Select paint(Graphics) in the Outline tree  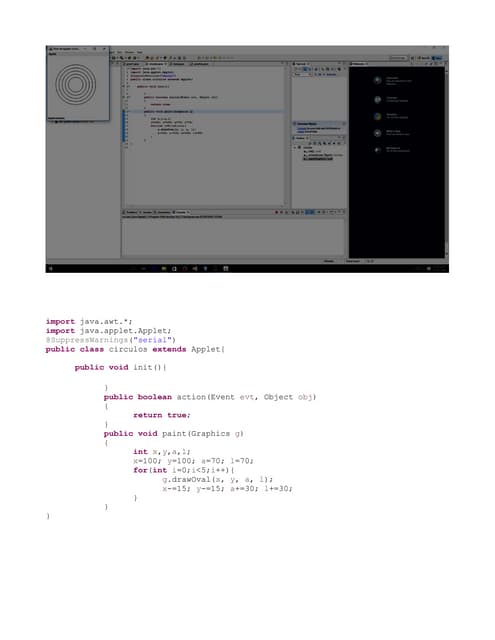(x=318, y=159)
